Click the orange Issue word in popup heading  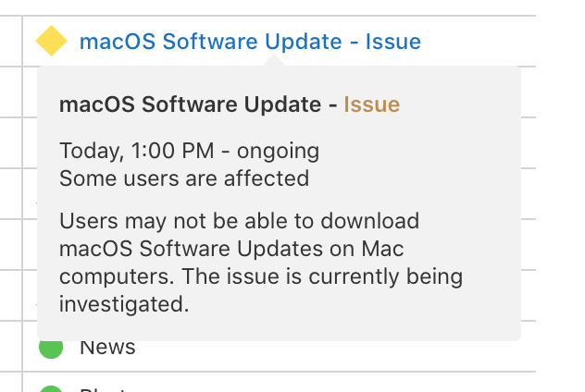point(371,104)
